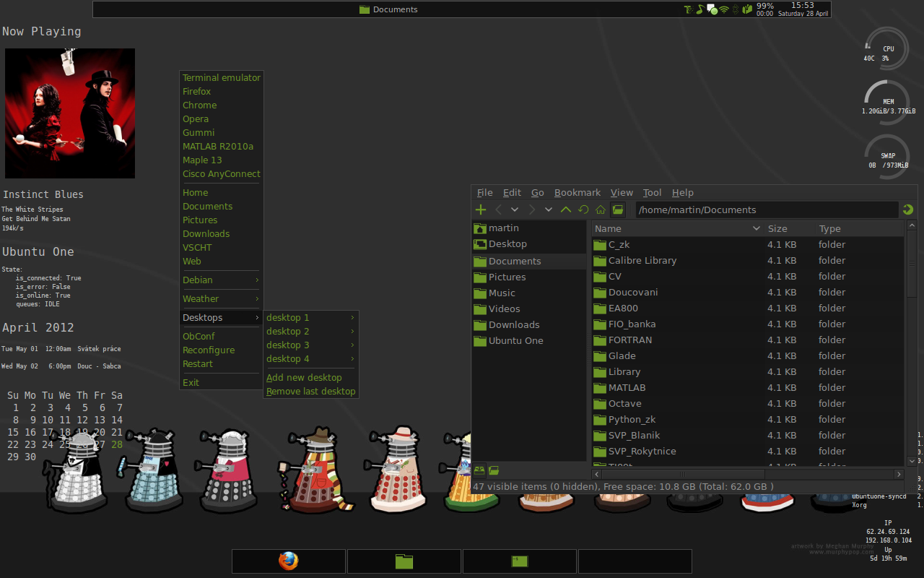Sort files by the Size column header
The height and width of the screenshot is (578, 924).
pyautogui.click(x=790, y=228)
